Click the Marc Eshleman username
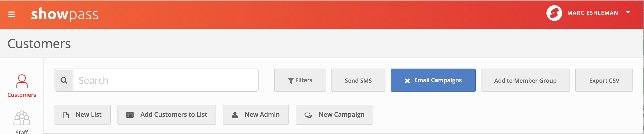This screenshot has height=134, width=644. point(593,13)
